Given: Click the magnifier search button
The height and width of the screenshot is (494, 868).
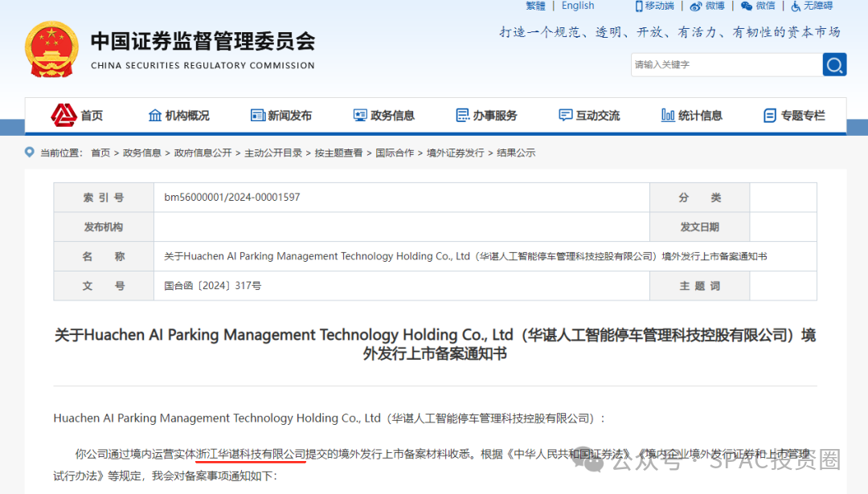Looking at the screenshot, I should click(x=834, y=65).
